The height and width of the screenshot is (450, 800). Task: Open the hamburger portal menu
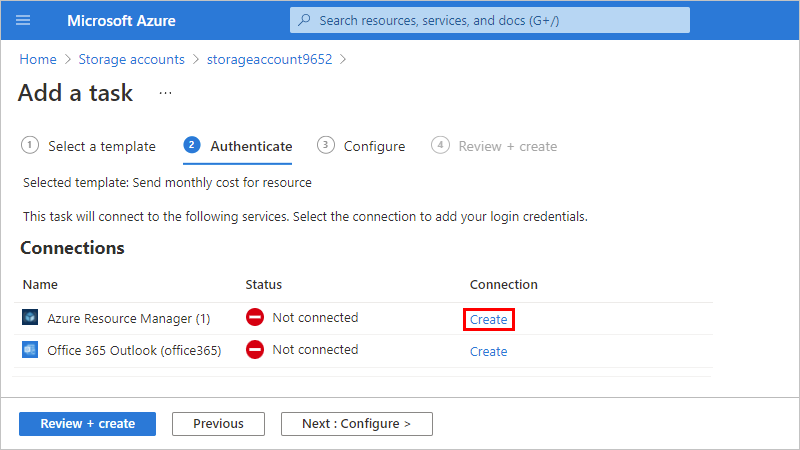23,20
